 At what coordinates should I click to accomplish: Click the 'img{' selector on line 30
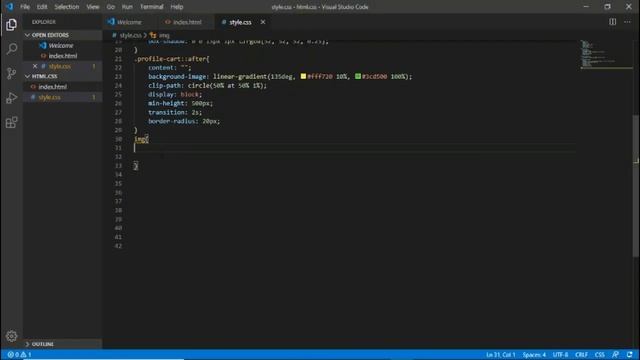tap(141, 139)
